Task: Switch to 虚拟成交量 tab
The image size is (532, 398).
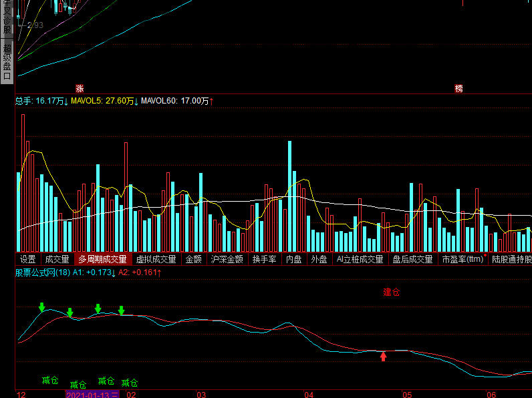Action: tap(156, 259)
